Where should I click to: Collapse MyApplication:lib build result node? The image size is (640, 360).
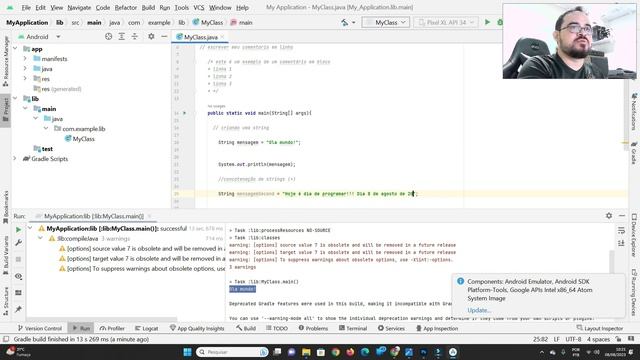click(x=30, y=229)
